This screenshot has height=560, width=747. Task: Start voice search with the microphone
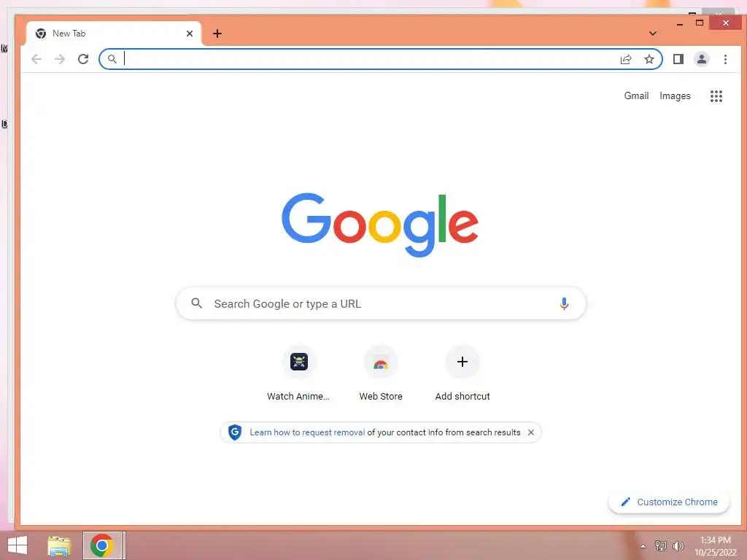click(564, 304)
